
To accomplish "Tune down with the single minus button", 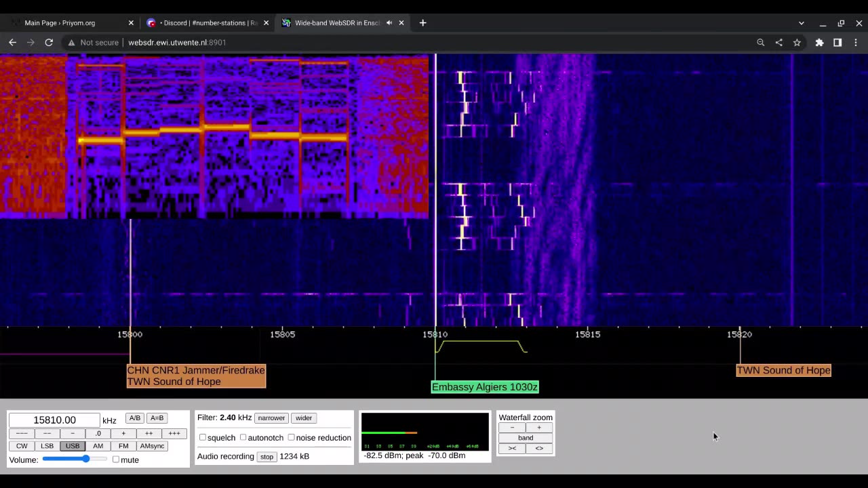I will click(73, 433).
